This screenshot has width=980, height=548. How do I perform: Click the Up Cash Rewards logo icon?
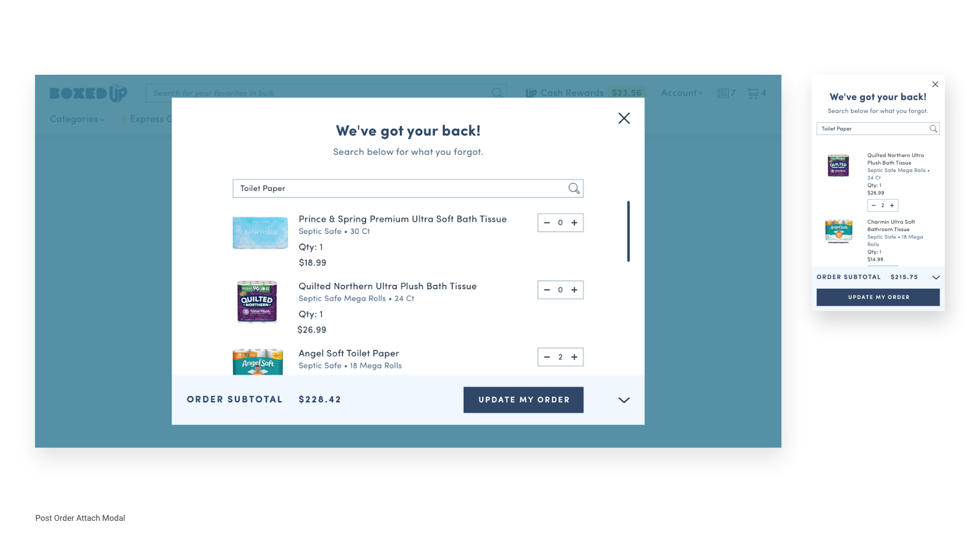point(531,93)
